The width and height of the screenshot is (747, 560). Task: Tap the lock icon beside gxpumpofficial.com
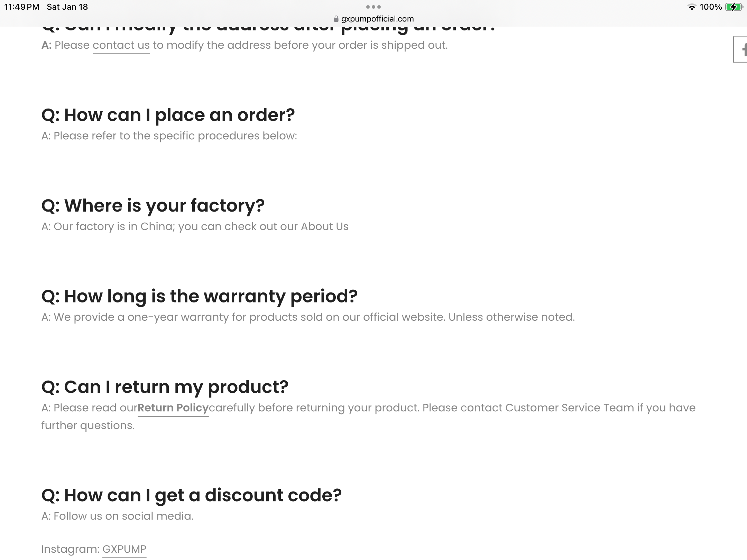[x=336, y=19]
